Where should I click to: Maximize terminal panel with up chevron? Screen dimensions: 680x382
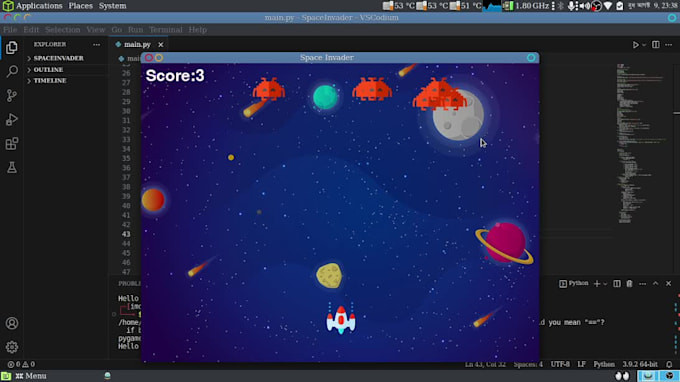pyautogui.click(x=656, y=284)
